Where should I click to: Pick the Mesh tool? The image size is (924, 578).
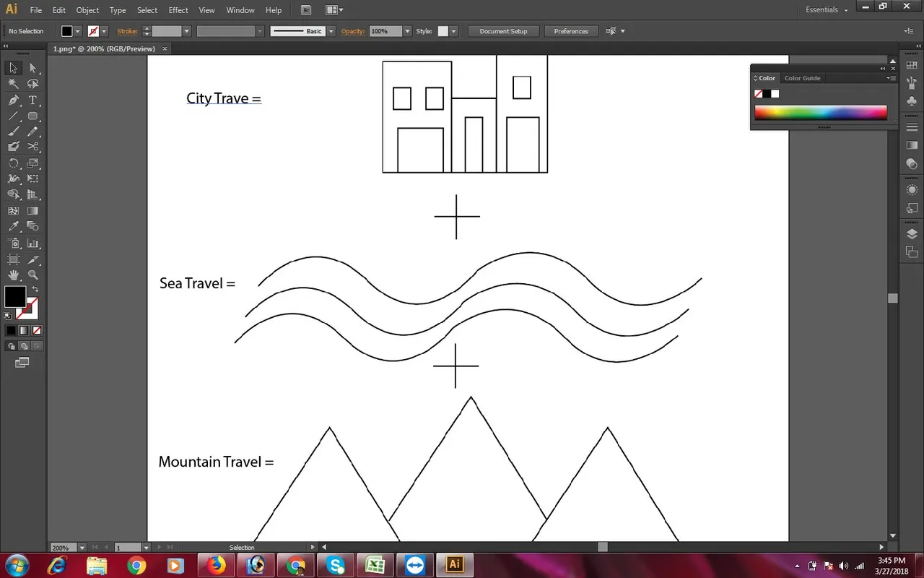(13, 211)
